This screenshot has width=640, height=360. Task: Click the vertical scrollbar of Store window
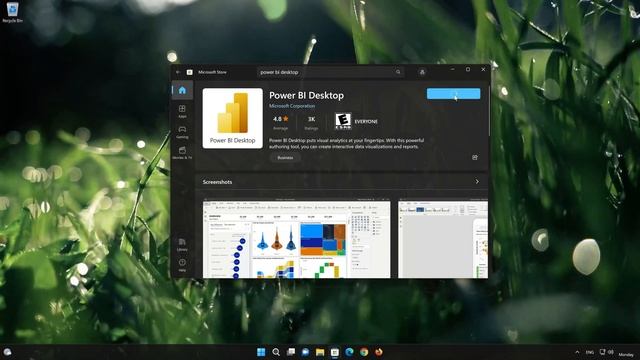(x=489, y=110)
